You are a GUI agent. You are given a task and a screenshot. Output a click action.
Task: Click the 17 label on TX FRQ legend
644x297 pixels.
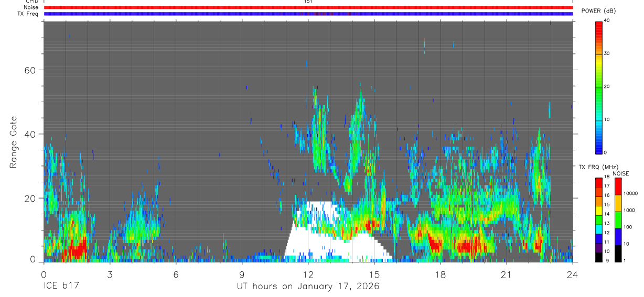[607, 186]
